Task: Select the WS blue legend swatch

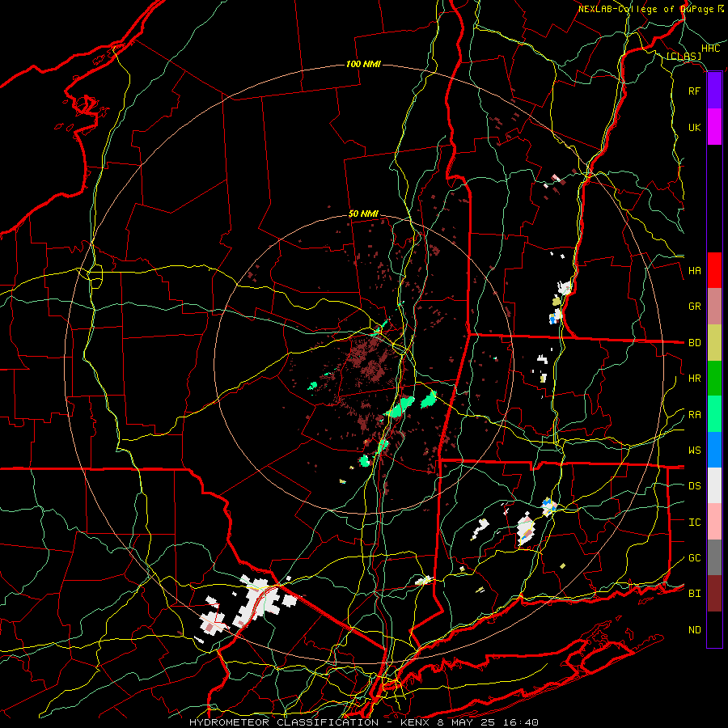Action: (x=714, y=450)
